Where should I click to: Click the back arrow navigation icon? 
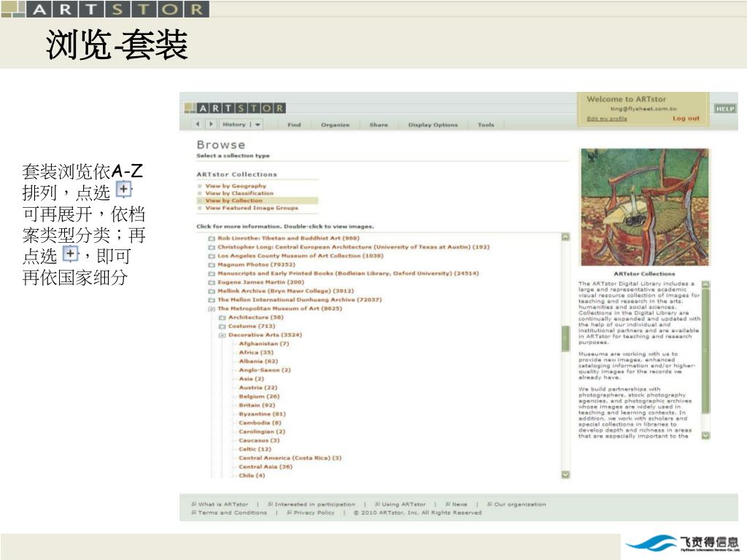(x=198, y=124)
